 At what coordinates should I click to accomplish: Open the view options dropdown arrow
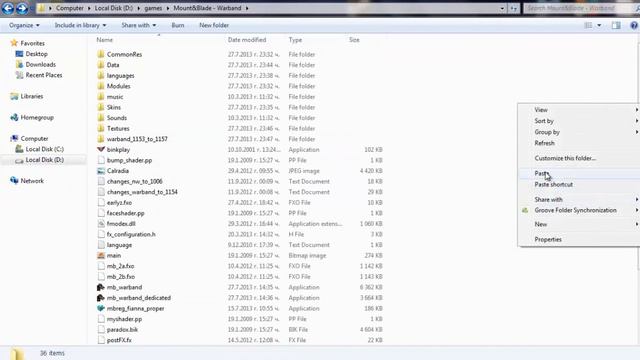click(599, 25)
